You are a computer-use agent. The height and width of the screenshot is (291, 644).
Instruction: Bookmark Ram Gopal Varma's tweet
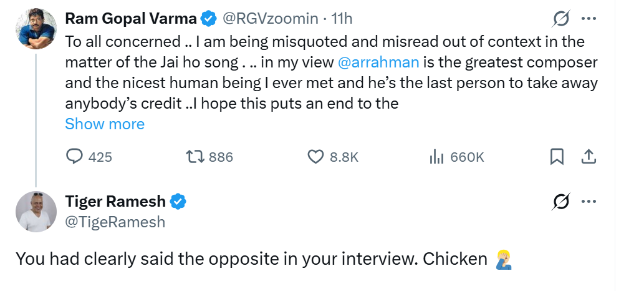pos(557,157)
